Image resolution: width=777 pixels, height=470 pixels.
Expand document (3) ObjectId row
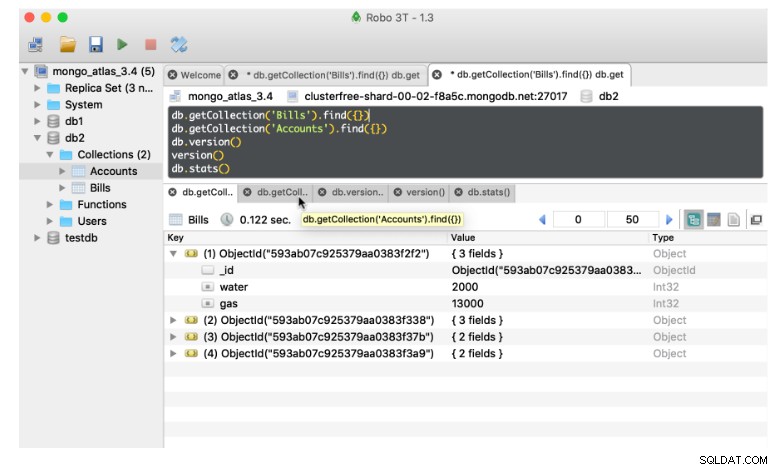[173, 337]
